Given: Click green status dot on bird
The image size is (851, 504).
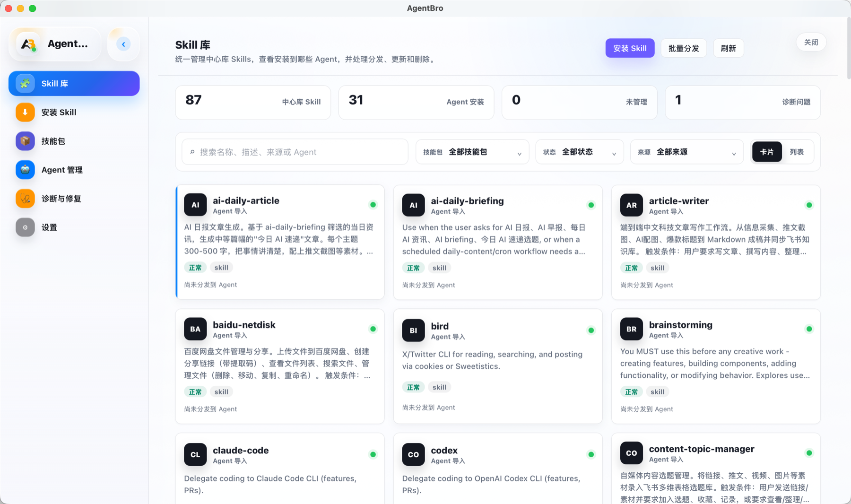Looking at the screenshot, I should [x=591, y=330].
